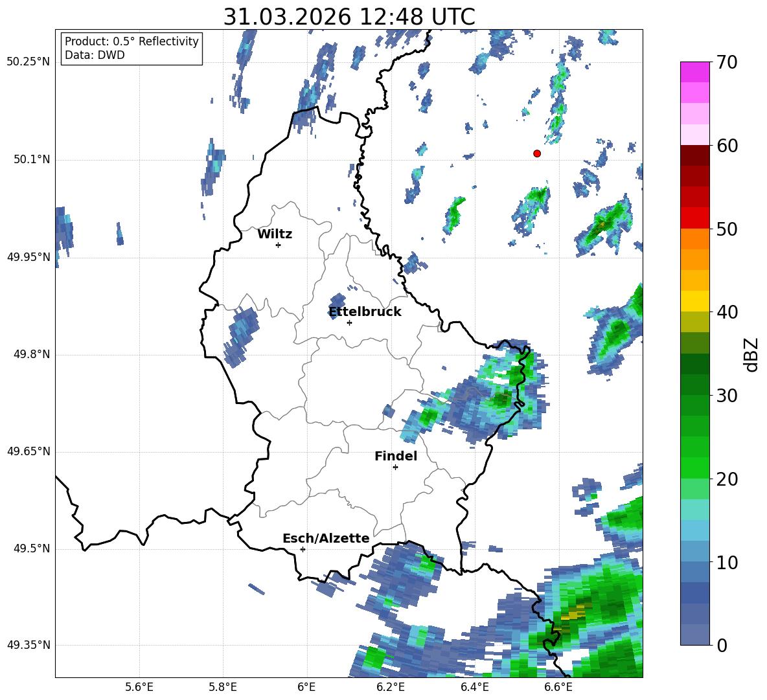Pick the magenta top band of the colorbar
Image resolution: width=767 pixels, height=700 pixels.
694,73
